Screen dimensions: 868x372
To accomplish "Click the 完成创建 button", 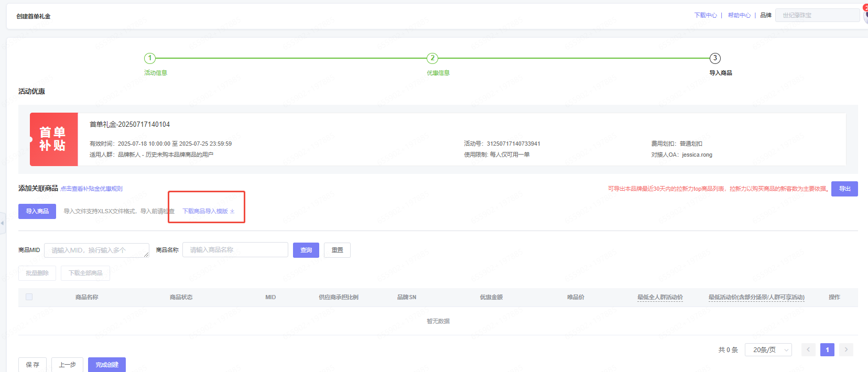I will coord(107,365).
